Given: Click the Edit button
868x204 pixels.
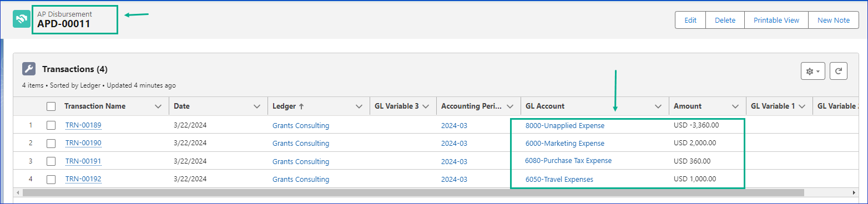Looking at the screenshot, I should [x=690, y=20].
